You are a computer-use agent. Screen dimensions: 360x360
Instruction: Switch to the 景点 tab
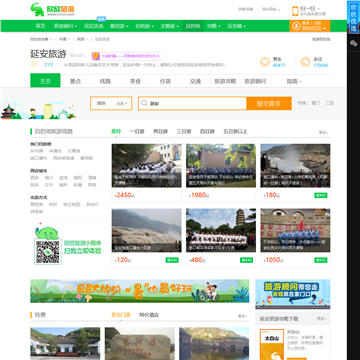(75, 81)
